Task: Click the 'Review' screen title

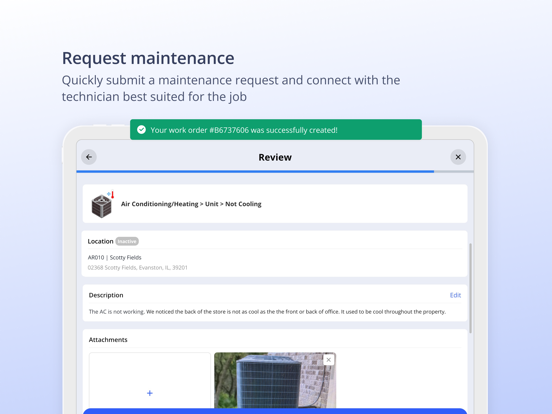Action: tap(275, 157)
